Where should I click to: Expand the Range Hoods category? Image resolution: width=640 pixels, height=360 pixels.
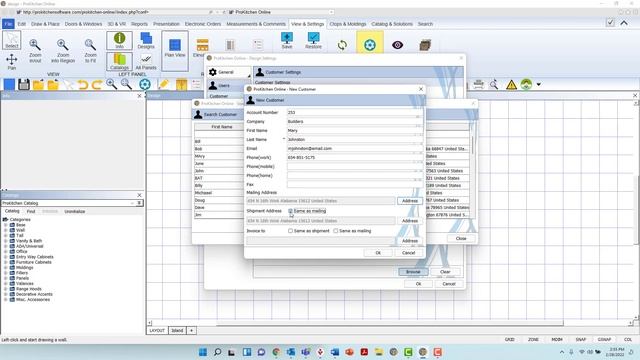coord(6,289)
